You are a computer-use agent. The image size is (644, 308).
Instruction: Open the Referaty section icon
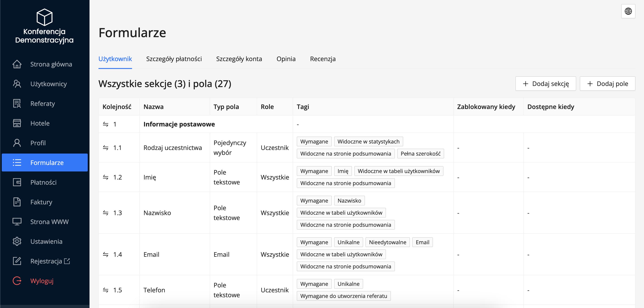click(17, 103)
